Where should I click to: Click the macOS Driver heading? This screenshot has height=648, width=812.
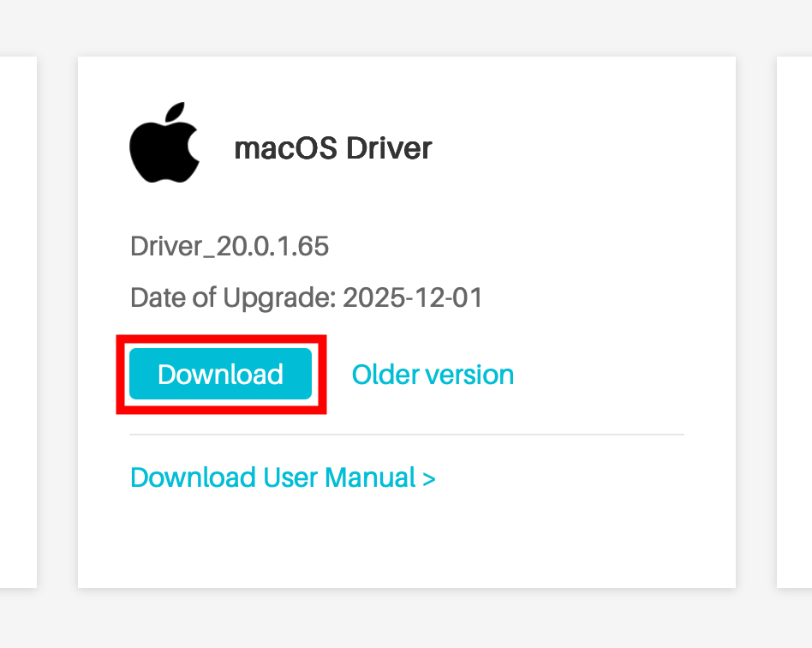click(x=332, y=148)
